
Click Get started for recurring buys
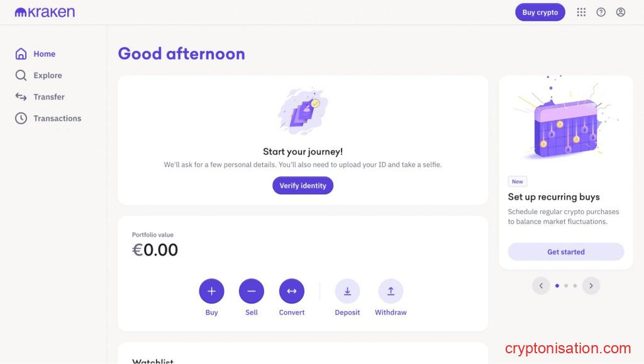(x=565, y=252)
